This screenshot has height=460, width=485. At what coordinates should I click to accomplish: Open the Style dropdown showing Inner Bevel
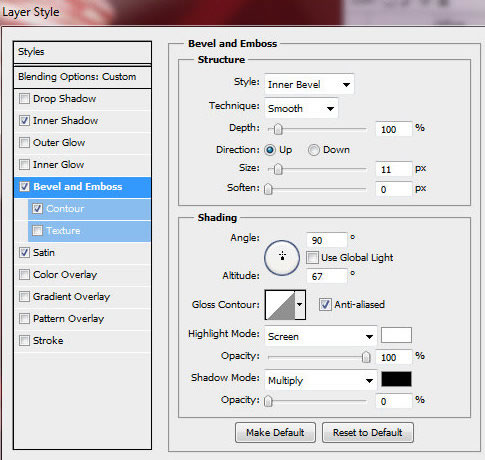[309, 84]
